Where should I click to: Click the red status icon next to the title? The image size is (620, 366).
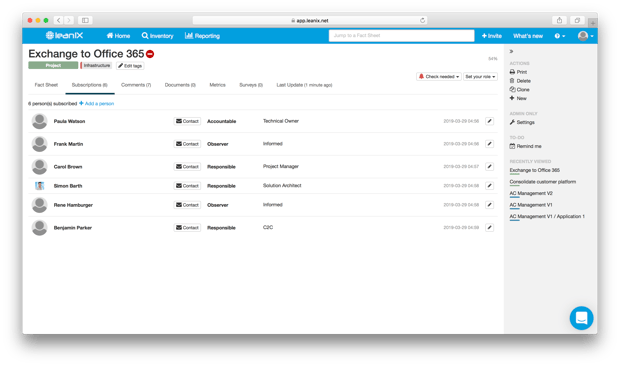150,54
